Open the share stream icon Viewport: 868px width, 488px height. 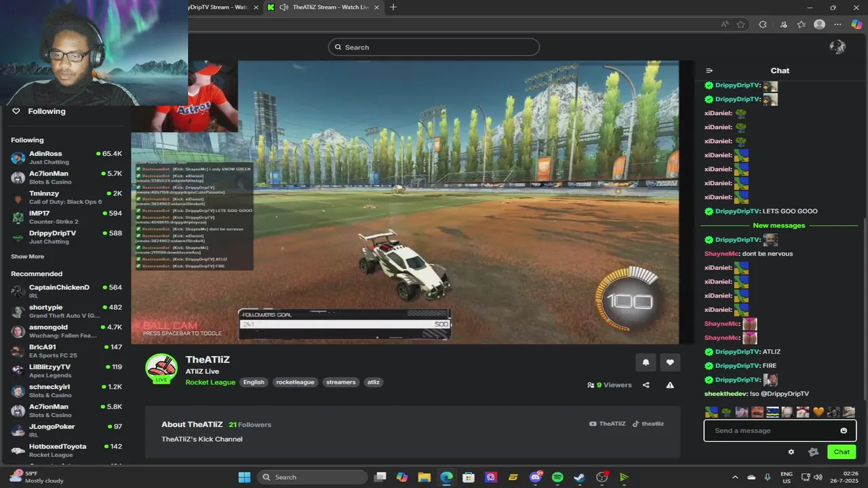click(646, 385)
